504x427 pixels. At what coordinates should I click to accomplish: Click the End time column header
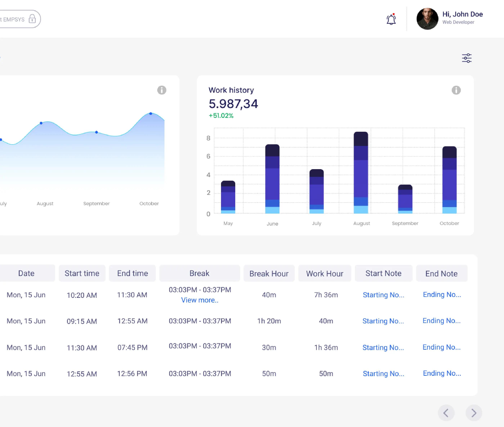[x=132, y=273]
